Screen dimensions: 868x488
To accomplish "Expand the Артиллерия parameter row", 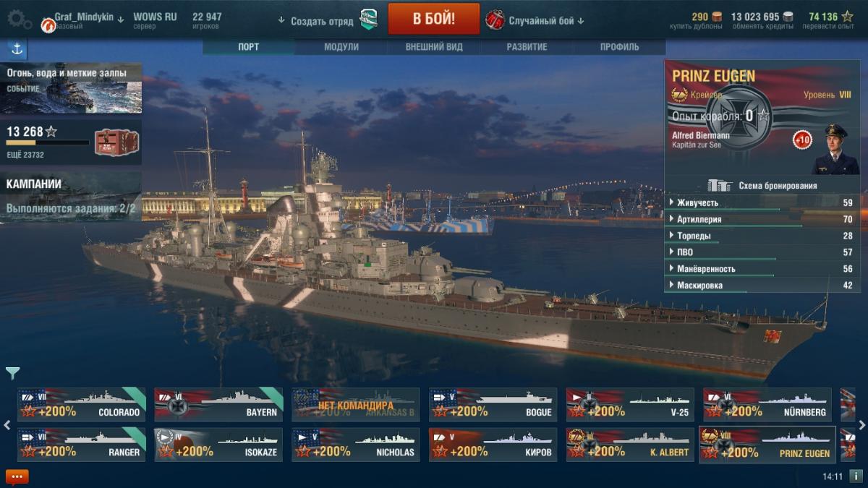I will click(762, 220).
